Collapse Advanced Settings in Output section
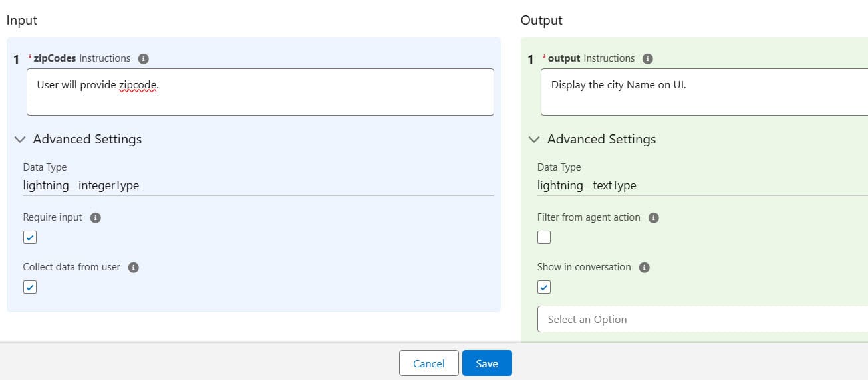The width and height of the screenshot is (868, 380). pyautogui.click(x=534, y=140)
